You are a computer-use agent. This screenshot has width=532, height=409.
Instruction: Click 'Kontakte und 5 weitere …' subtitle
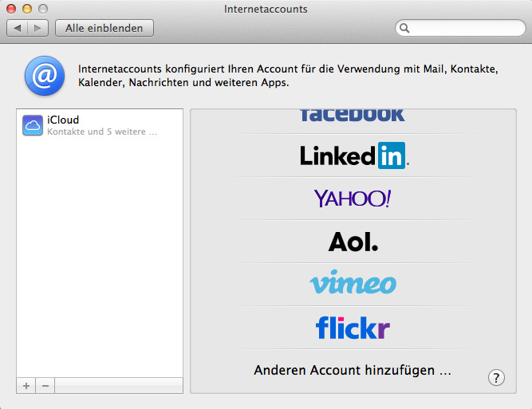102,132
